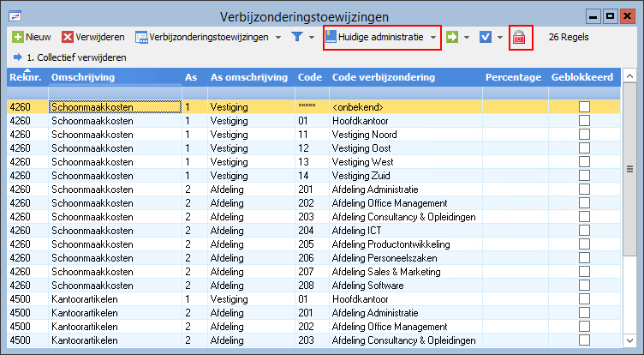Open dropdown next to blue checkmark icon
Viewport: 644px width, 355px height.
tap(500, 38)
